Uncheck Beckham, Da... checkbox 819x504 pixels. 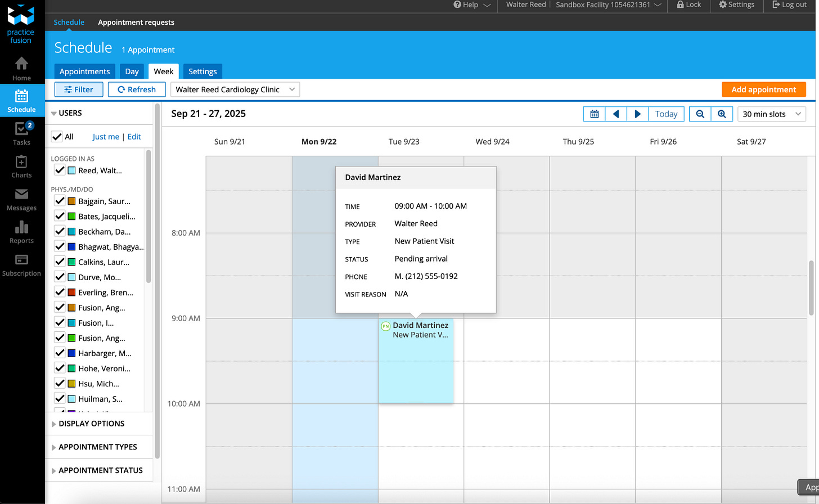[60, 231]
